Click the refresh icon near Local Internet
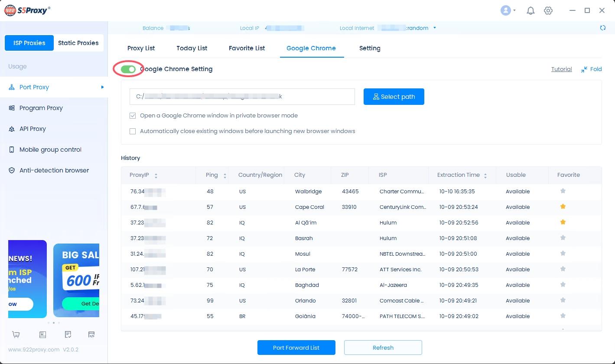Viewport: 615px width, 364px height. pyautogui.click(x=603, y=27)
